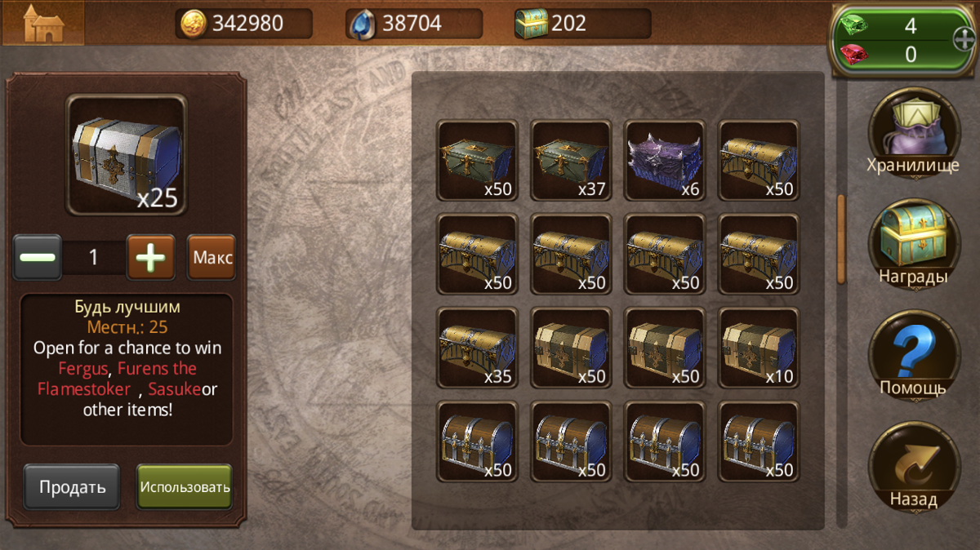The width and height of the screenshot is (980, 550).
Task: Set maximum quantity with Макс
Action: (x=212, y=258)
